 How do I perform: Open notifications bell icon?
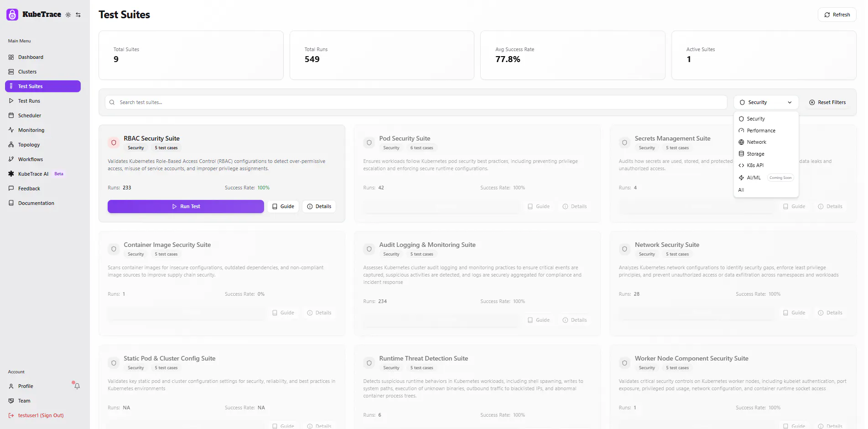click(x=77, y=386)
